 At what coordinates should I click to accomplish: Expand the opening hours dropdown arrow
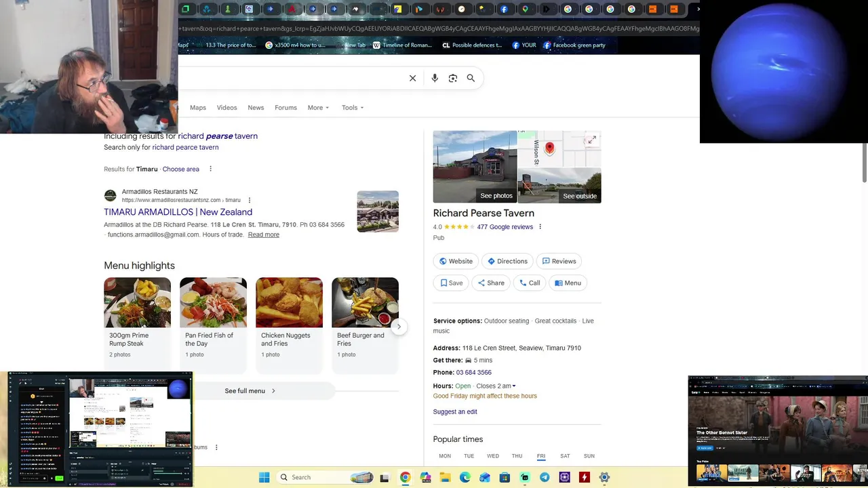click(x=514, y=386)
